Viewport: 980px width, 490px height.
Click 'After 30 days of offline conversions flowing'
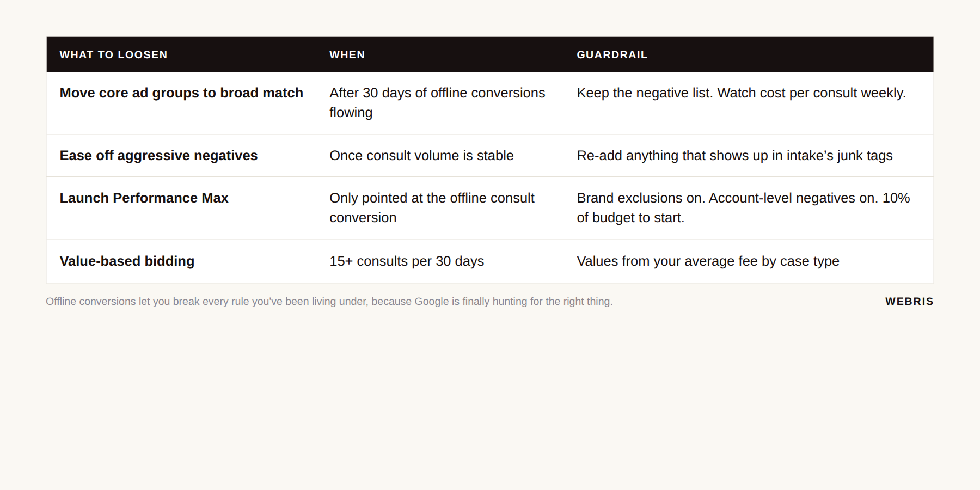[x=437, y=103]
